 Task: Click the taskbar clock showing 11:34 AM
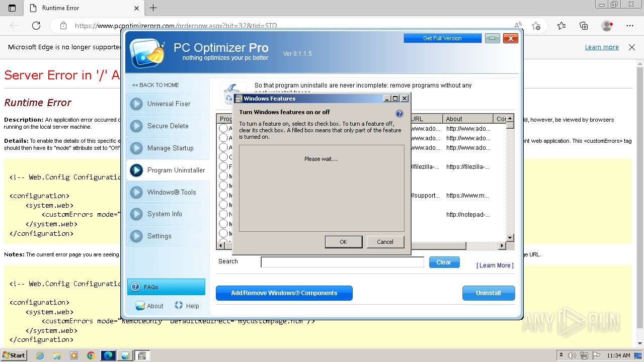pos(618,355)
